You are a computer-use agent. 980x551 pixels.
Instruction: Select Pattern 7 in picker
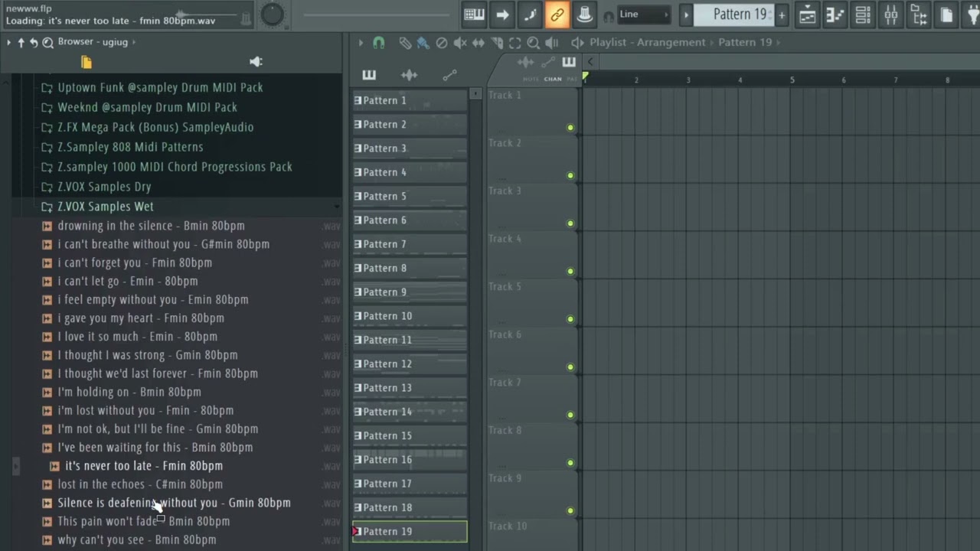point(410,244)
